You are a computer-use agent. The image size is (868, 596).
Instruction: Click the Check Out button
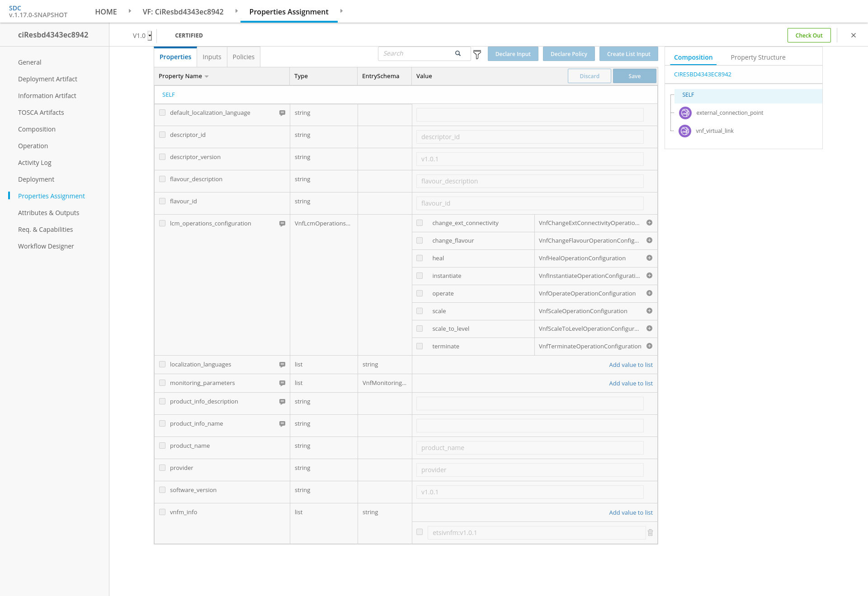[809, 35]
